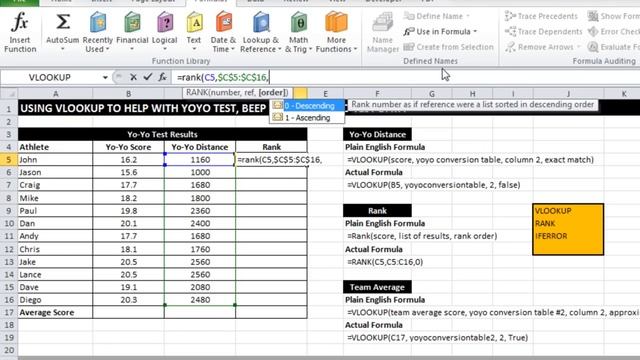Select the cell containing athlete 'Craig'

point(56,185)
